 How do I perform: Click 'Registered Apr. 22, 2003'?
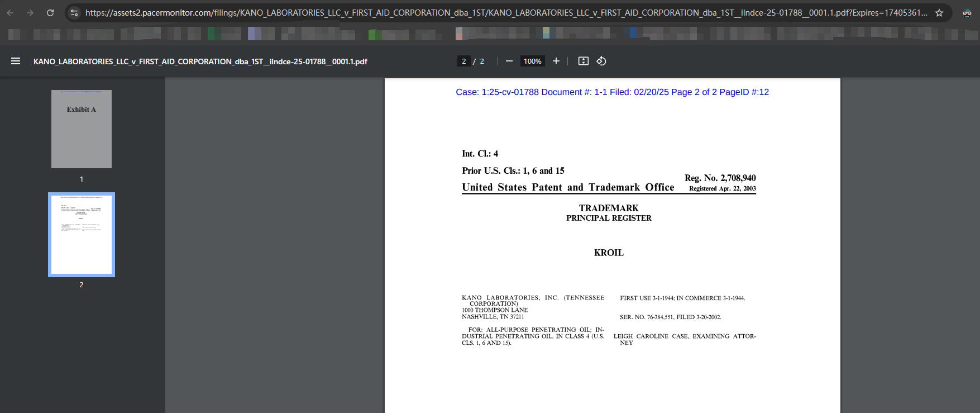[x=723, y=189]
